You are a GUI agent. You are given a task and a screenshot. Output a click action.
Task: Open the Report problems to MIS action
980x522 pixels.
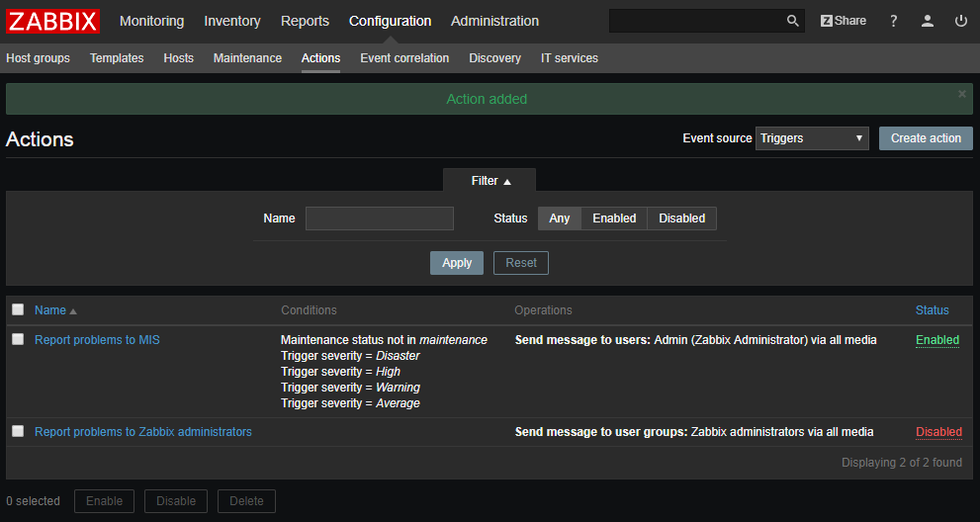pyautogui.click(x=97, y=339)
